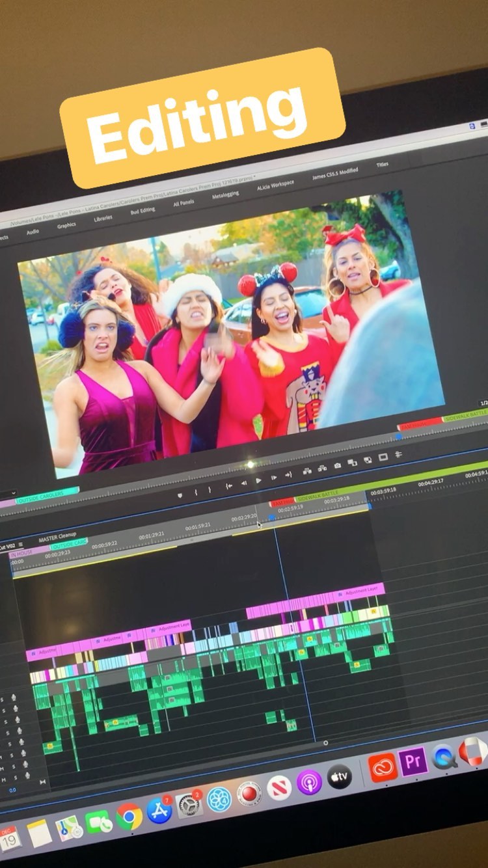
Task: Step back one frame
Action: [244, 483]
